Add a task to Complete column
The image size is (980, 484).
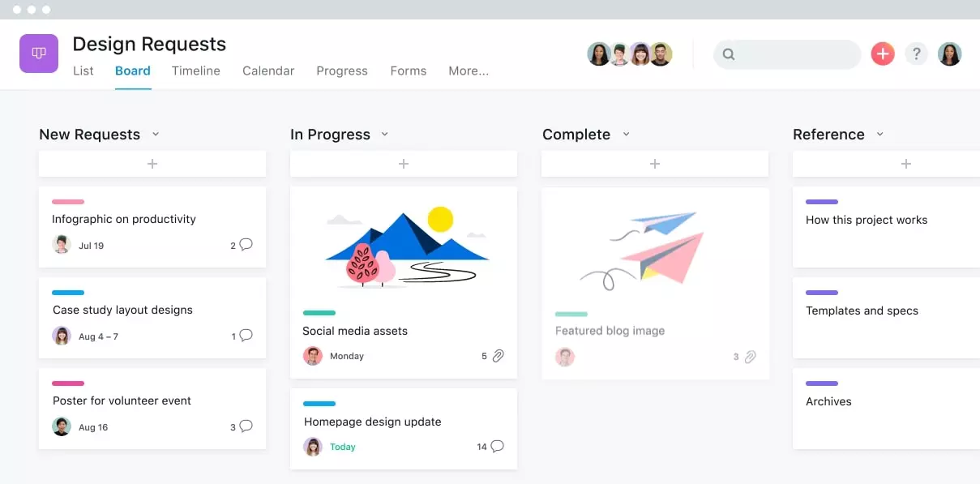655,164
